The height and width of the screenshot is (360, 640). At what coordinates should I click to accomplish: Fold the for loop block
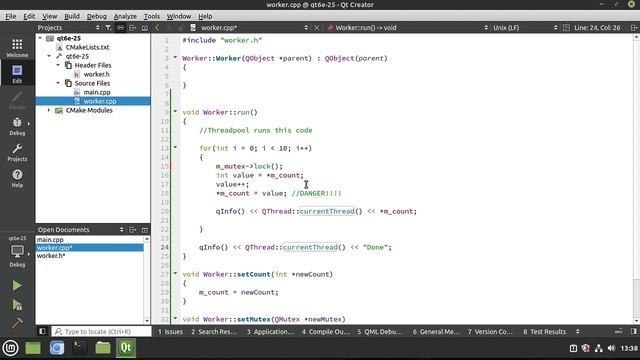click(176, 147)
